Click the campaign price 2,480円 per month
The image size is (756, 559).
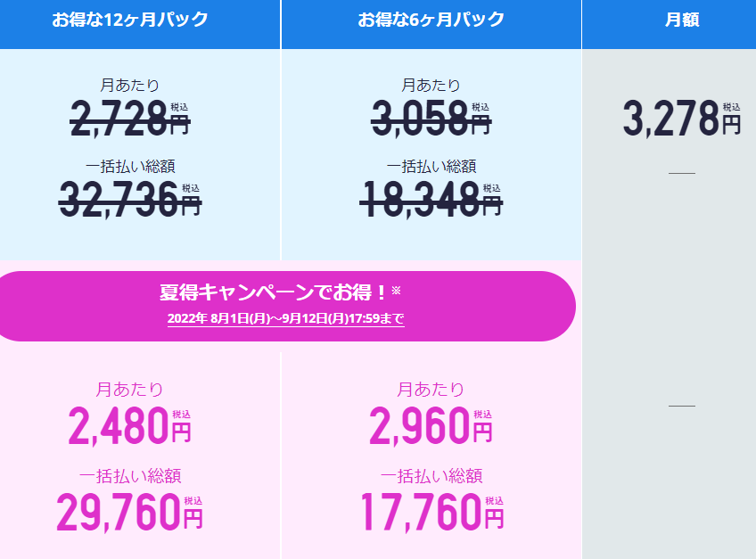[129, 425]
